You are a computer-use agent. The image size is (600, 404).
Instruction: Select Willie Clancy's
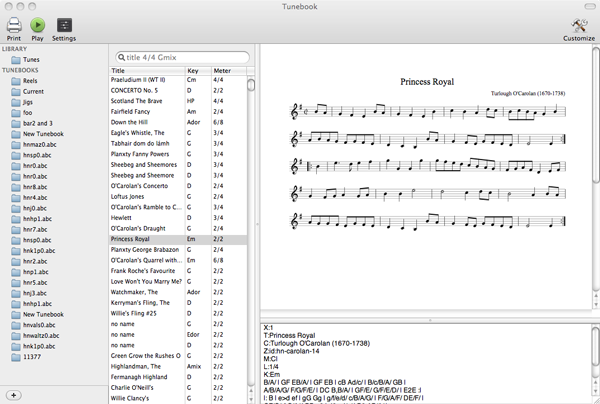click(178, 398)
